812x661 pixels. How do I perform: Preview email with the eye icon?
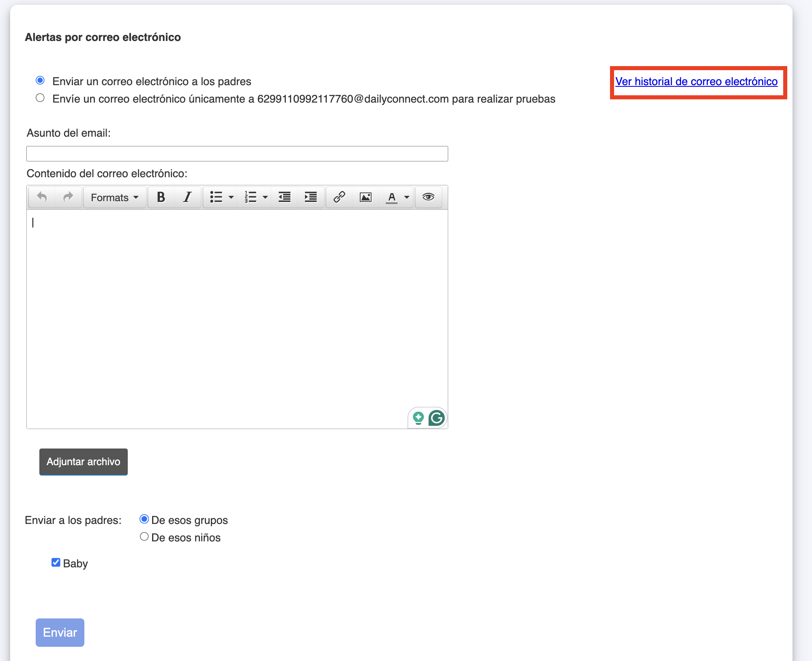pyautogui.click(x=428, y=197)
